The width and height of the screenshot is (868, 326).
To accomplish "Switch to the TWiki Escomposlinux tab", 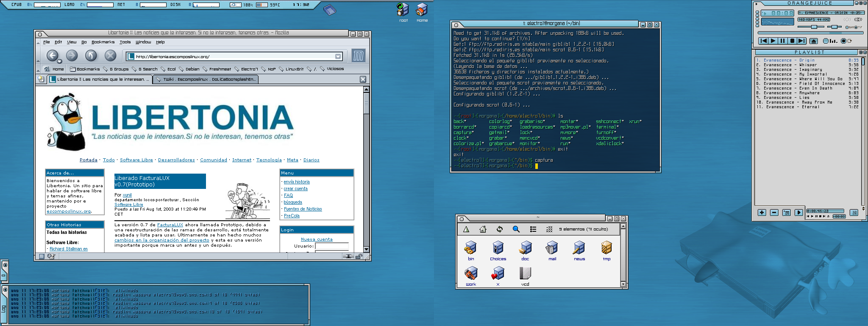I will click(206, 79).
